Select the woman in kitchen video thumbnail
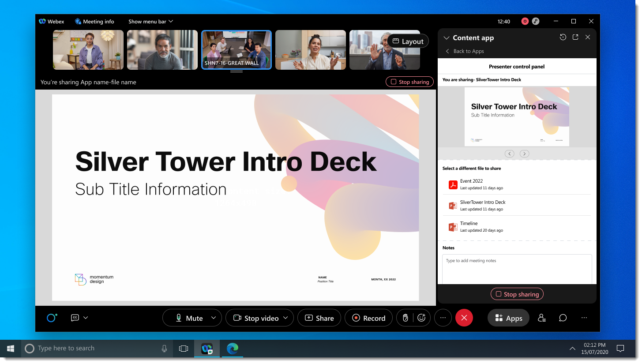 pos(311,50)
